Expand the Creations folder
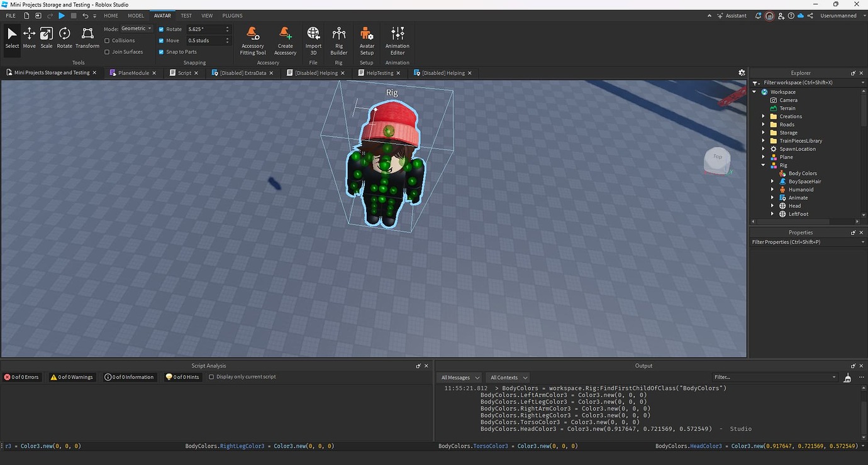This screenshot has height=465, width=868. (764, 116)
